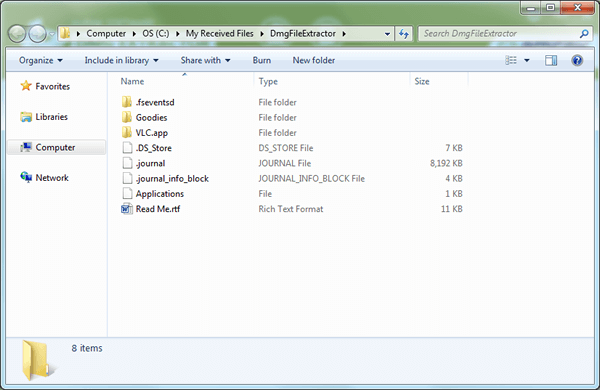Click the Forward navigation arrow button

coord(38,34)
